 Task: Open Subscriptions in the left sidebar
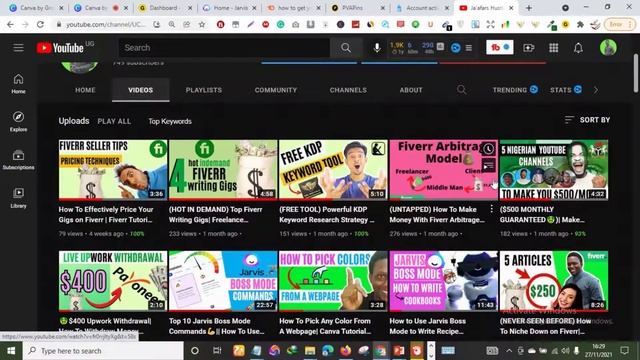tap(18, 160)
